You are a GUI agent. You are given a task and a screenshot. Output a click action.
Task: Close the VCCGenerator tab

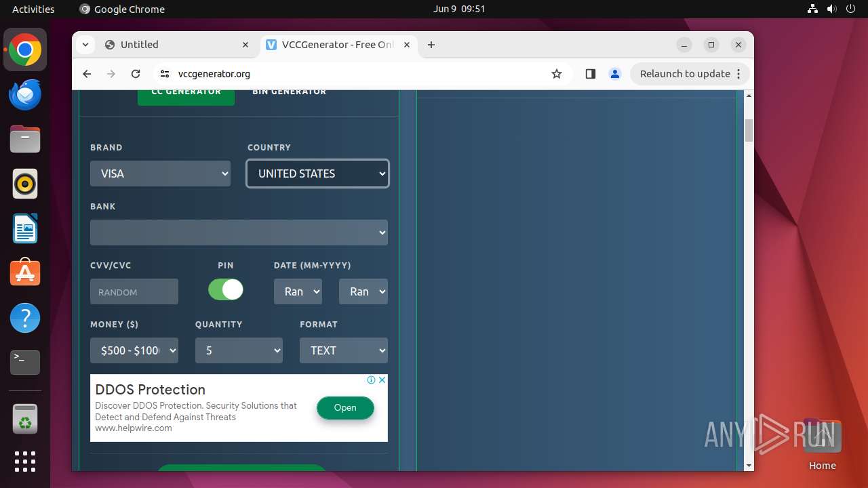[407, 45]
